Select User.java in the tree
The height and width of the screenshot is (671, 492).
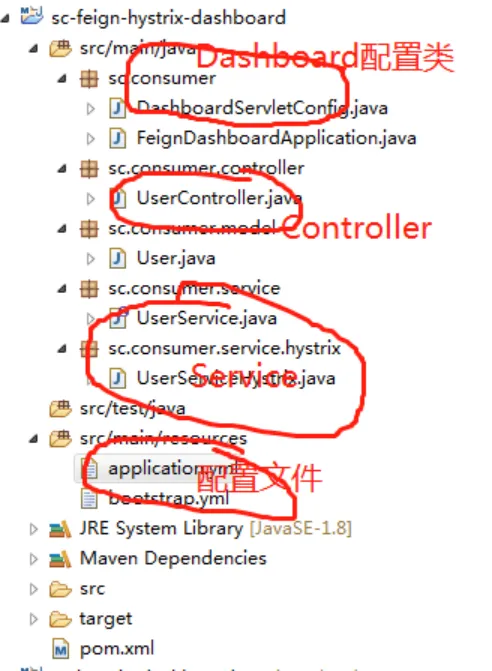point(176,259)
